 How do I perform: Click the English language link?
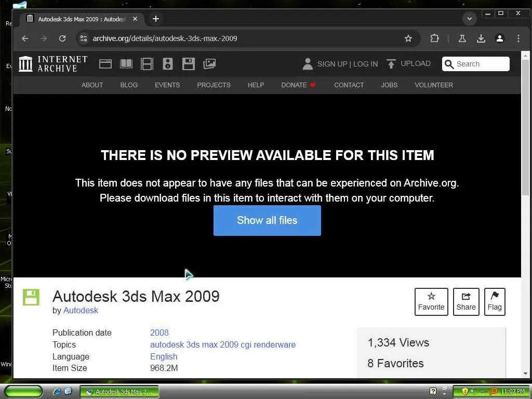(x=164, y=356)
